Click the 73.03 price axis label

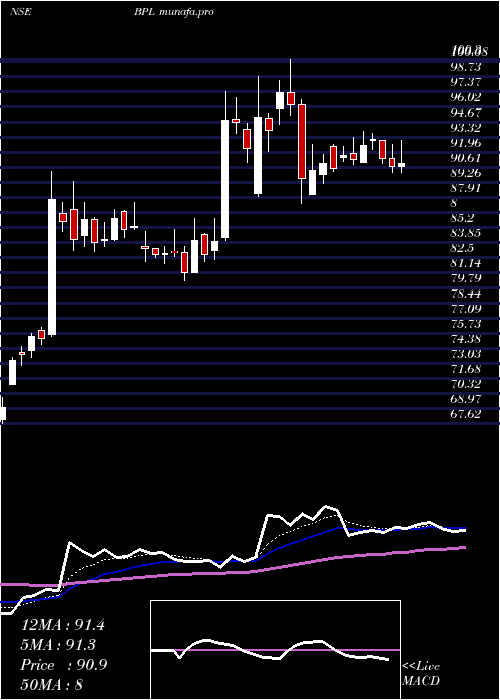(466, 354)
